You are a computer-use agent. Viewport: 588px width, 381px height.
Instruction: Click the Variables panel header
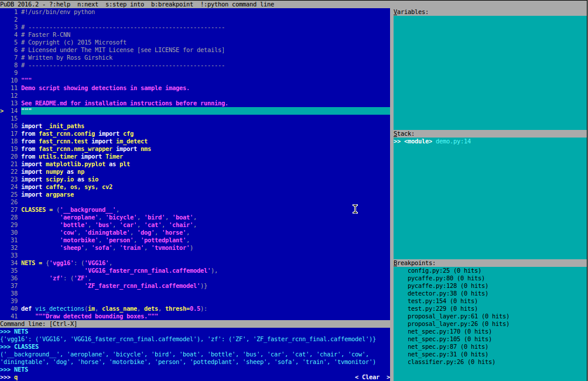click(x=411, y=12)
